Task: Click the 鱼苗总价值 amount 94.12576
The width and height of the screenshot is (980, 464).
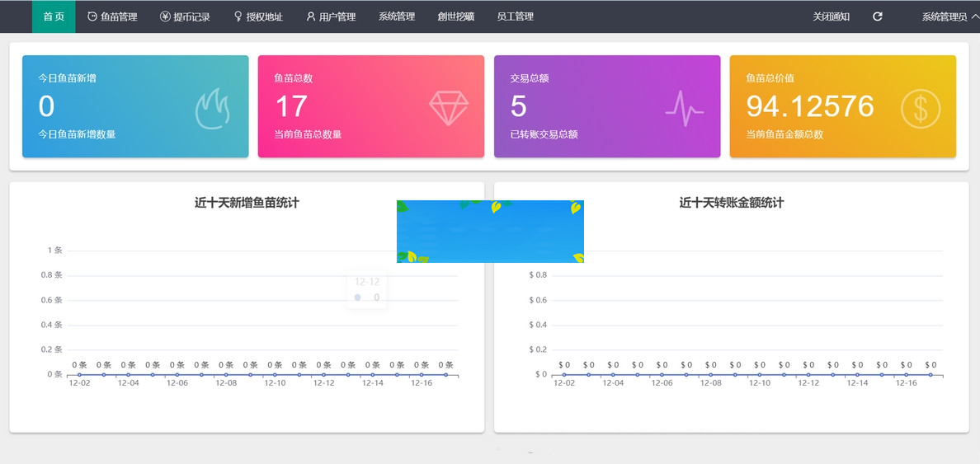Action: point(810,107)
